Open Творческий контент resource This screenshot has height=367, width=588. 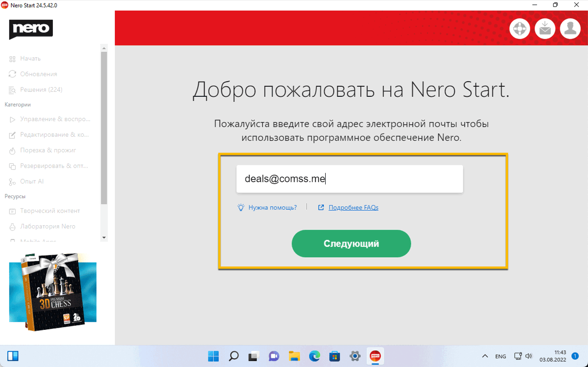click(x=50, y=211)
